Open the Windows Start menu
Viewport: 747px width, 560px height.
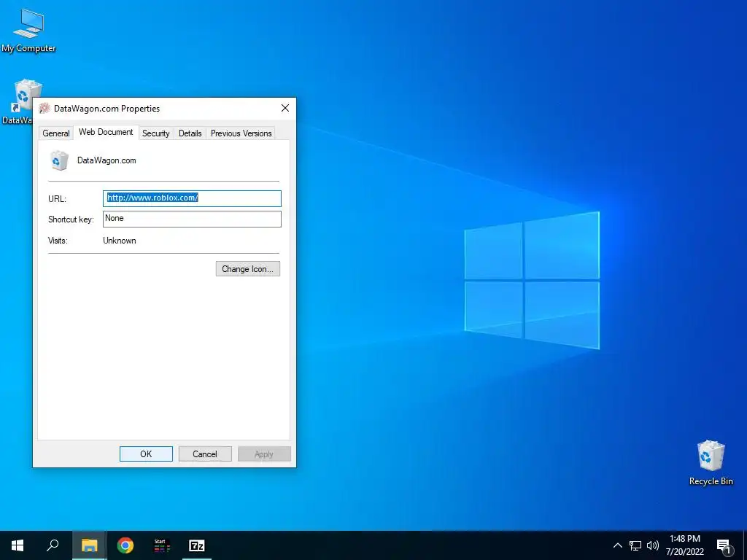click(18, 545)
